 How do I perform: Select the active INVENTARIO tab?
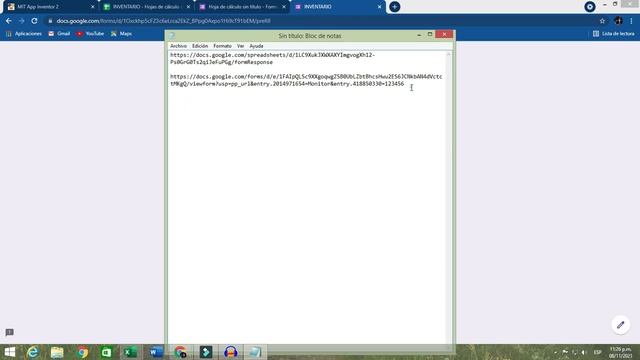[338, 7]
